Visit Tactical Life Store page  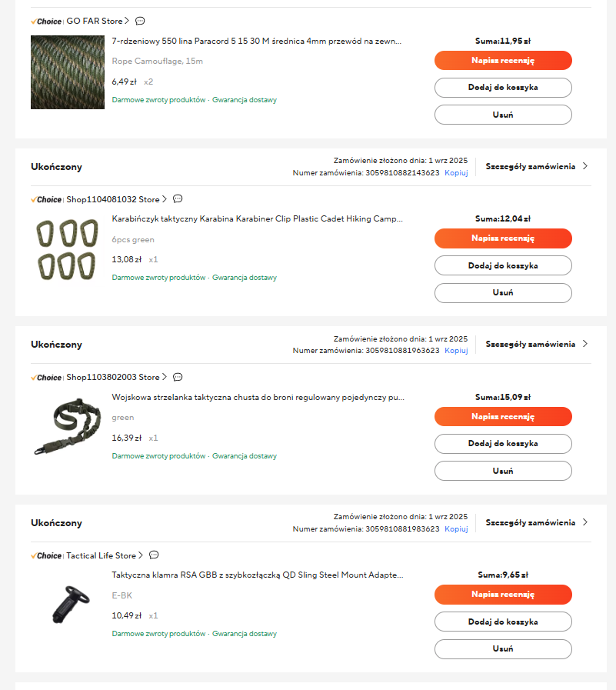(105, 555)
